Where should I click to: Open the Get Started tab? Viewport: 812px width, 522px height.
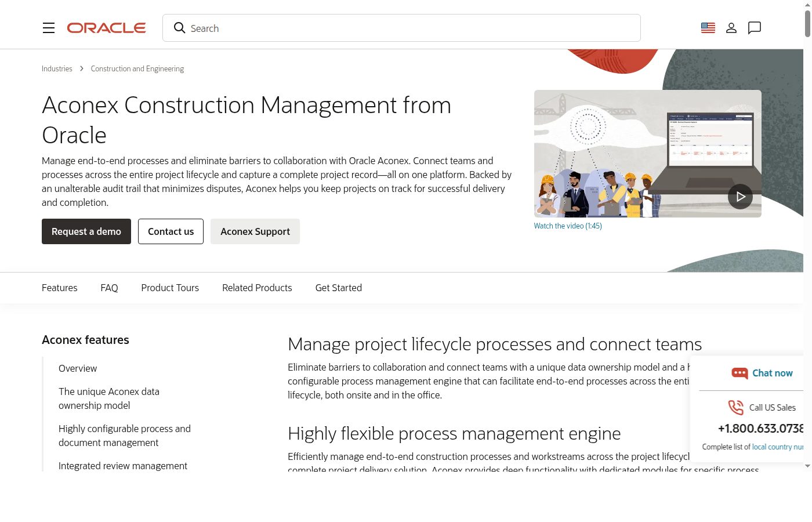pos(339,288)
